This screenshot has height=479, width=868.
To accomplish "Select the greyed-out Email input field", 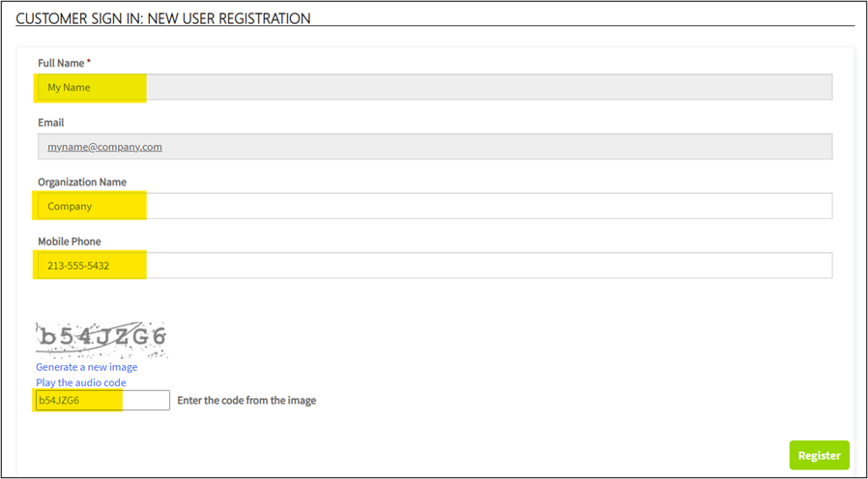I will pyautogui.click(x=435, y=147).
